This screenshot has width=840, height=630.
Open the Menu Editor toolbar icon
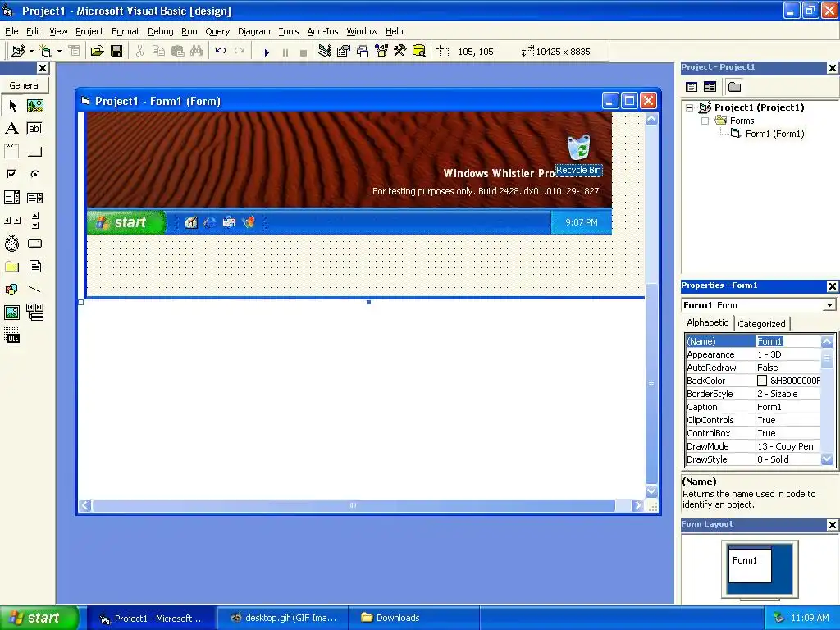pos(75,52)
